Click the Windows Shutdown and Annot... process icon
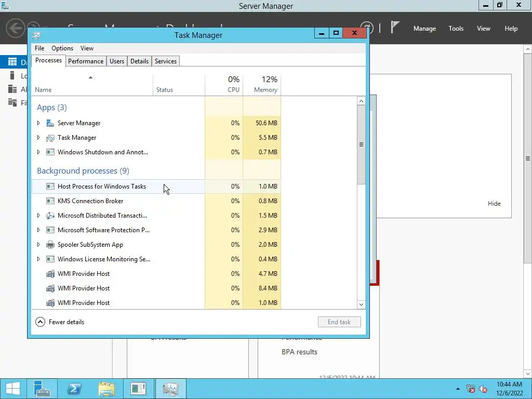The height and width of the screenshot is (399, 532). pyautogui.click(x=50, y=152)
